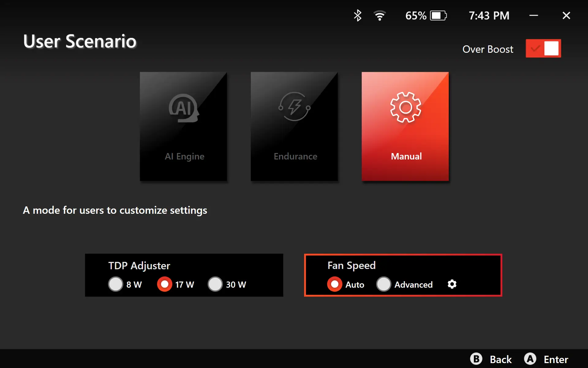This screenshot has width=588, height=368.
Task: Click the AI Engine head icon
Action: click(x=184, y=108)
